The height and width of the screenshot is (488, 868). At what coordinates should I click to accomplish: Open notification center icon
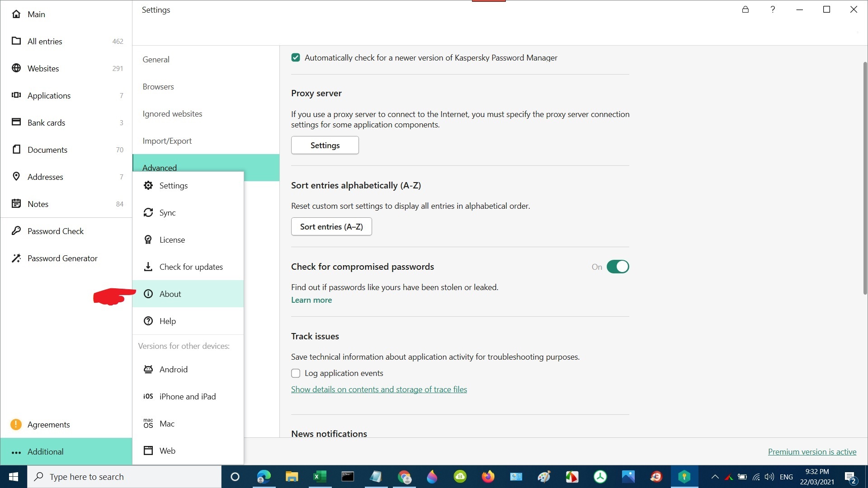(x=850, y=477)
